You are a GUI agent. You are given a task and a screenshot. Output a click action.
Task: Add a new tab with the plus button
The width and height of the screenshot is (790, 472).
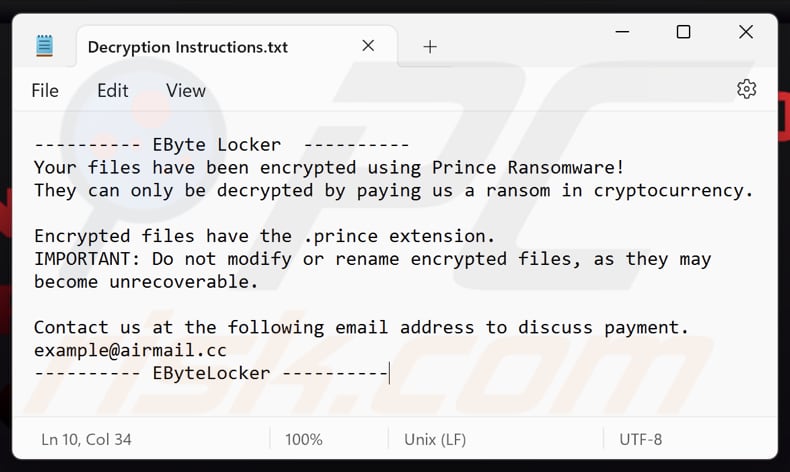point(430,46)
